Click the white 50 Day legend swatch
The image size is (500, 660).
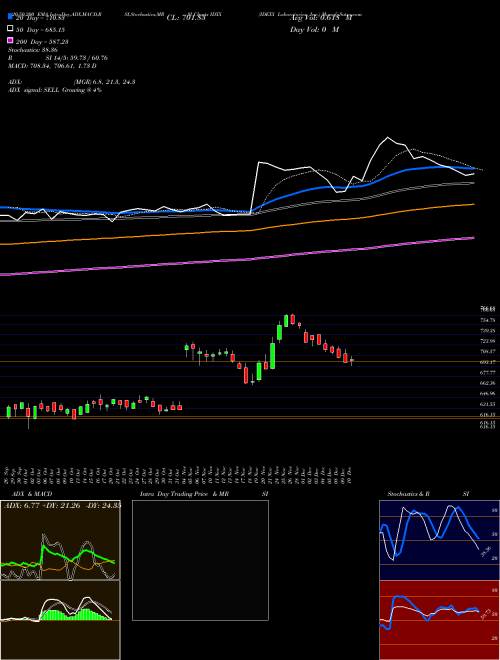tap(10, 29)
